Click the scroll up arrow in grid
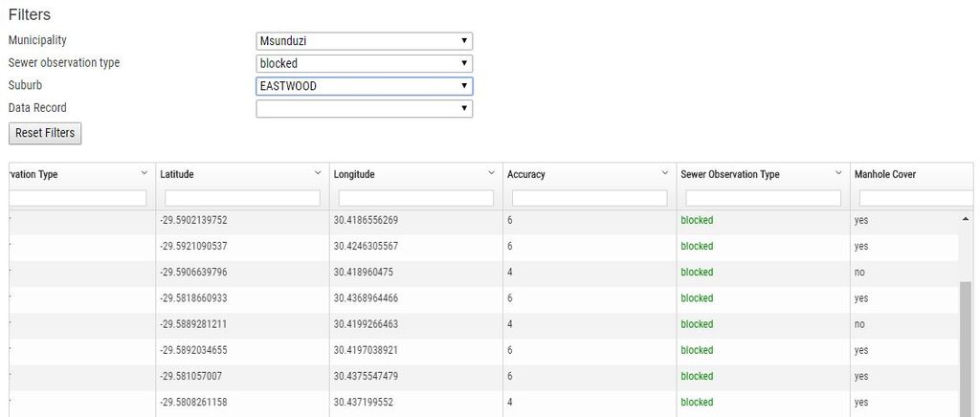This screenshot has height=417, width=980. click(965, 220)
